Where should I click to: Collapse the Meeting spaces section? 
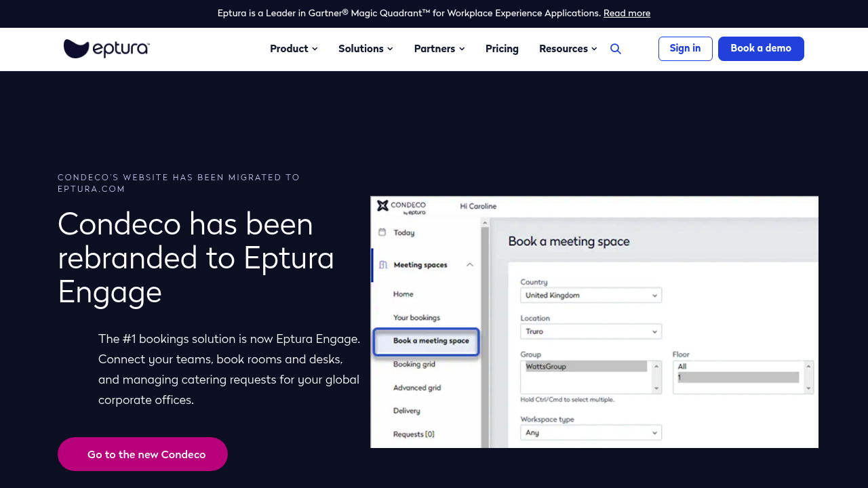[x=470, y=265]
